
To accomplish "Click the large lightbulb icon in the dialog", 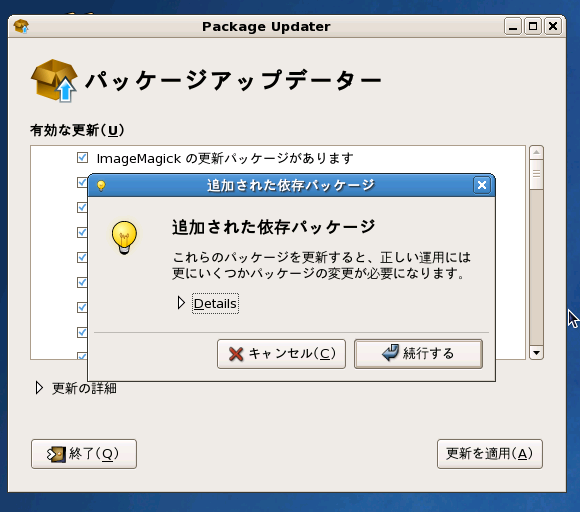I will (x=124, y=237).
